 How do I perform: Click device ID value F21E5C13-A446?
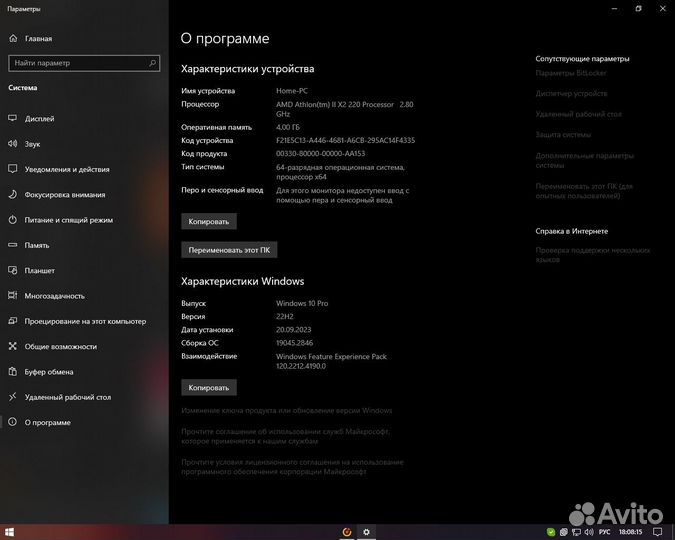[x=346, y=140]
